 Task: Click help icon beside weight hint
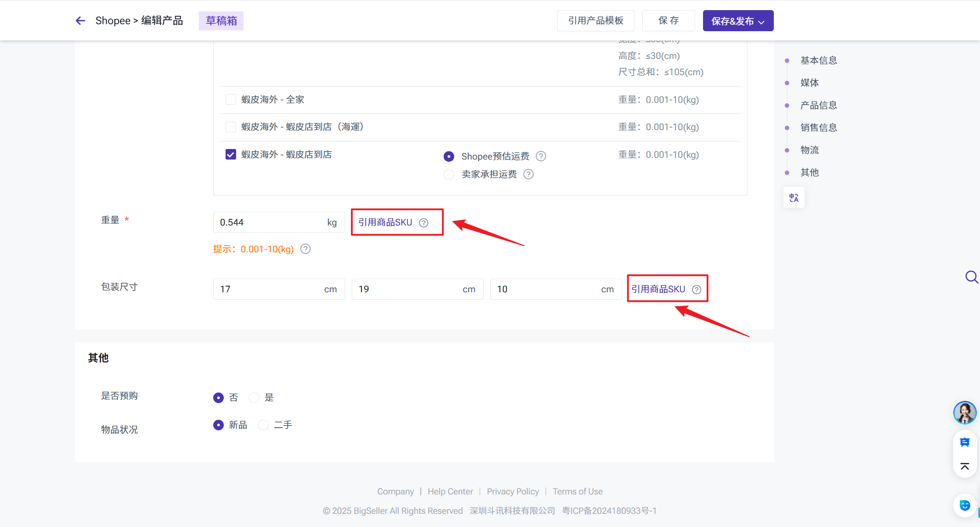point(305,249)
